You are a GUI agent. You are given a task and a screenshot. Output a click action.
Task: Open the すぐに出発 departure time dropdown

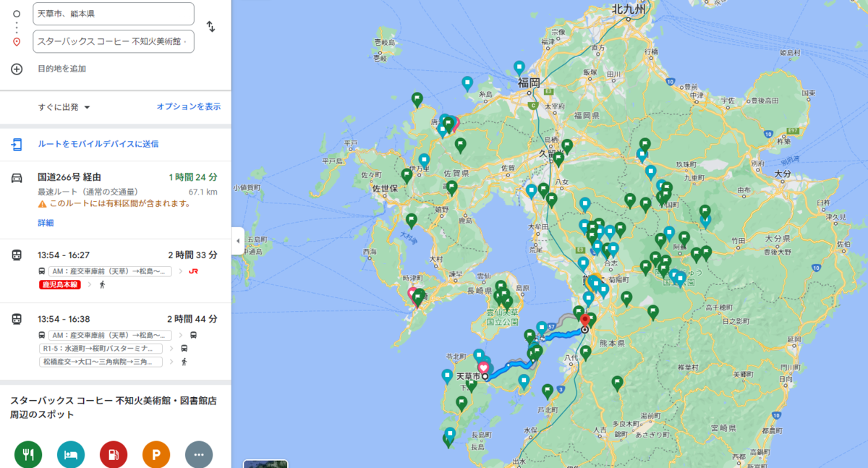(x=64, y=107)
